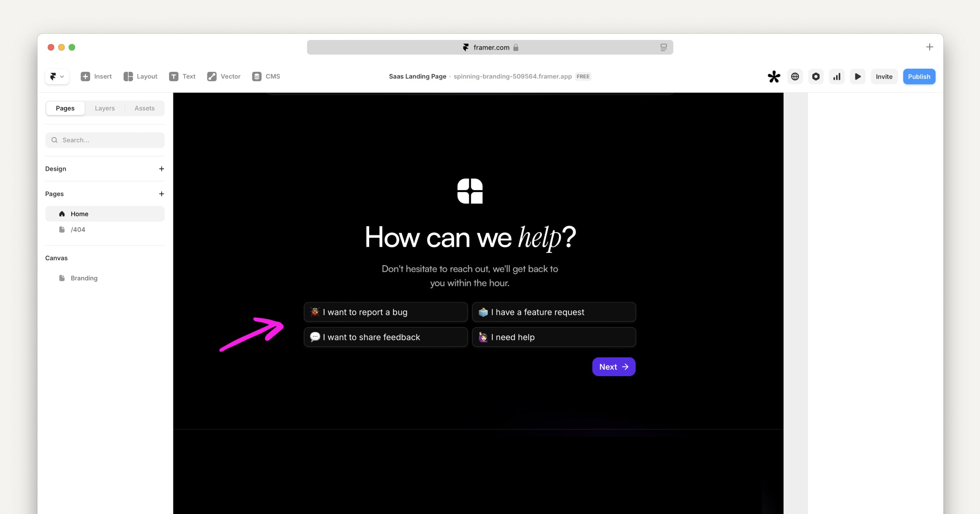The height and width of the screenshot is (514, 980).
Task: Click the Insert plus icon
Action: tap(85, 76)
